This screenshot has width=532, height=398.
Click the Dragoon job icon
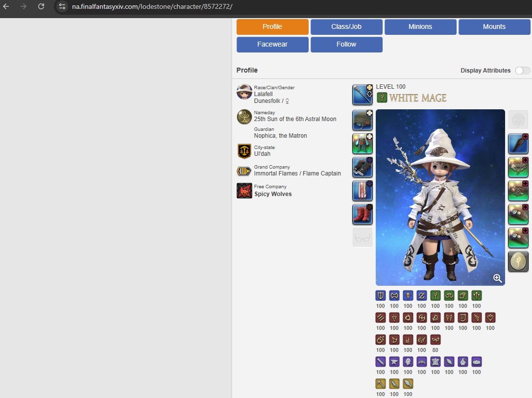click(394, 318)
